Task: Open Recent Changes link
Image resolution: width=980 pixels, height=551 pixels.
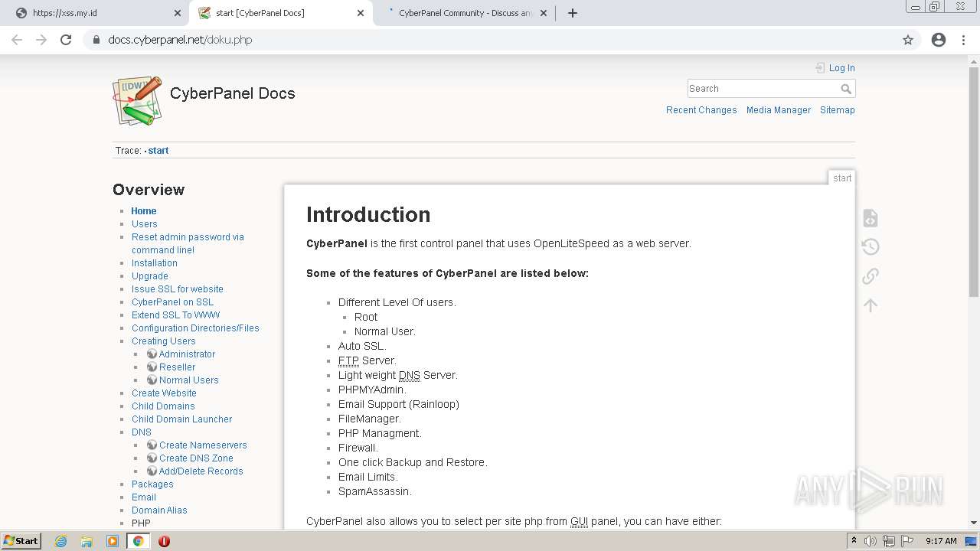Action: [x=701, y=110]
